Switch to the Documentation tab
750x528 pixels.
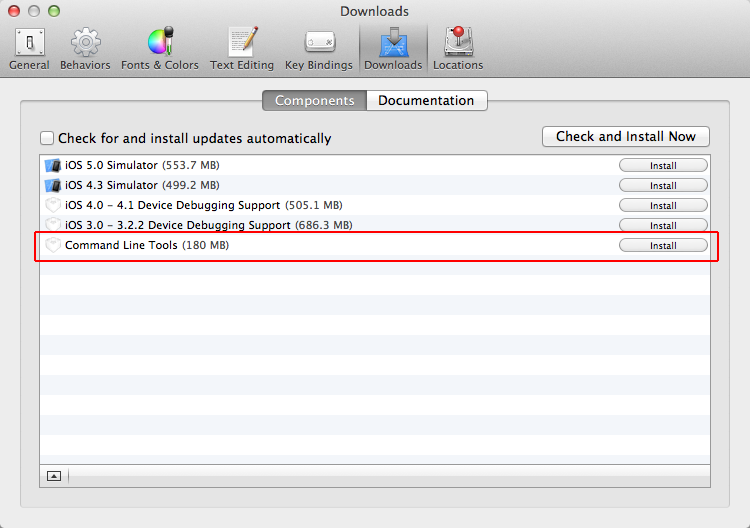point(427,100)
